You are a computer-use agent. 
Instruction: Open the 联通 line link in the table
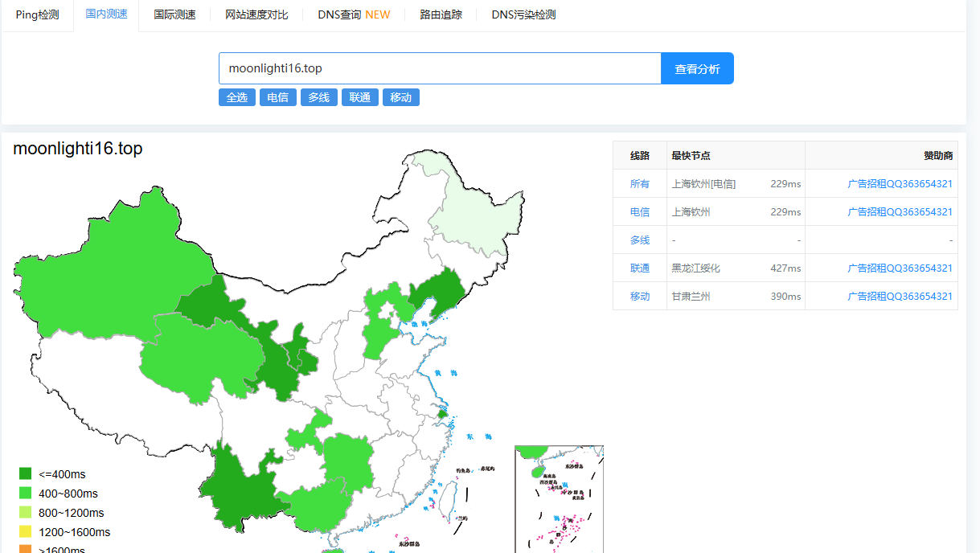(640, 268)
